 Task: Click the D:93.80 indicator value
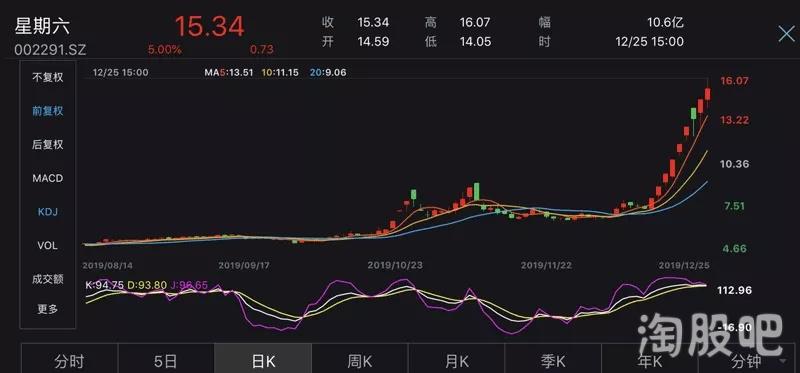147,285
